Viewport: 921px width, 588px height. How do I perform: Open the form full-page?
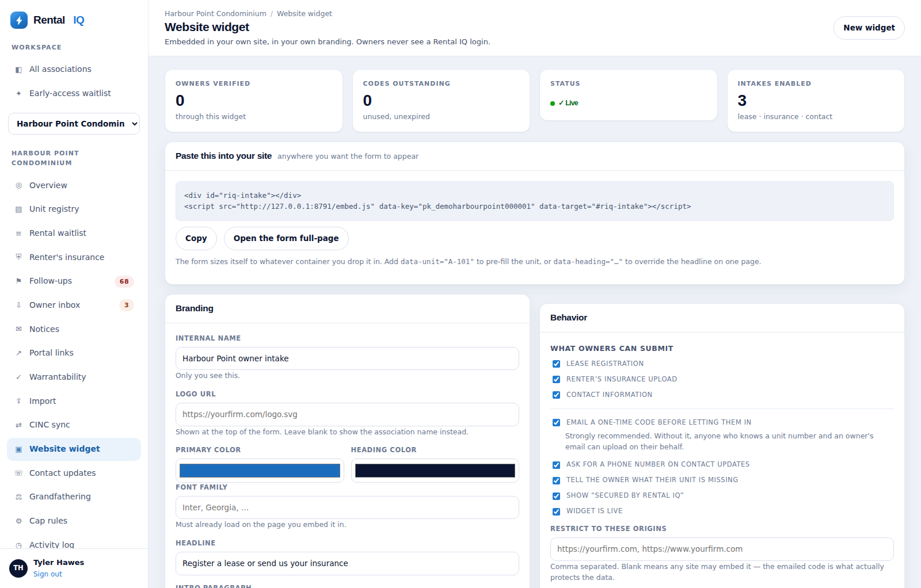tap(286, 238)
